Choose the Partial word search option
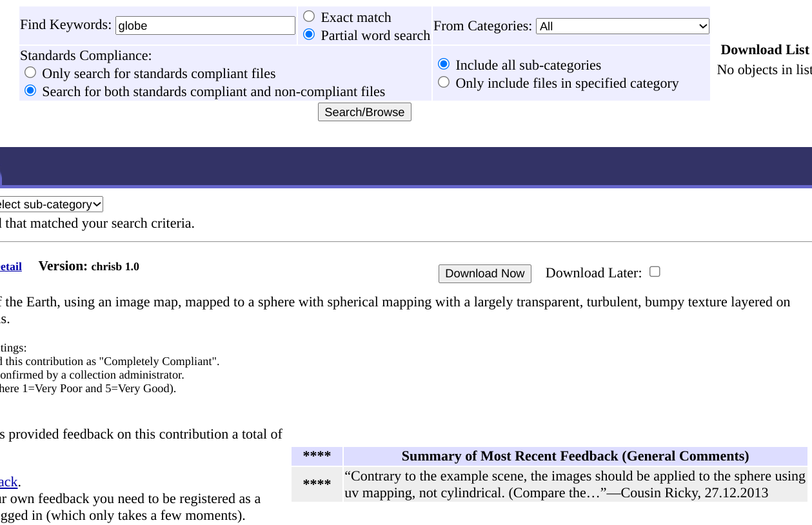 point(309,35)
